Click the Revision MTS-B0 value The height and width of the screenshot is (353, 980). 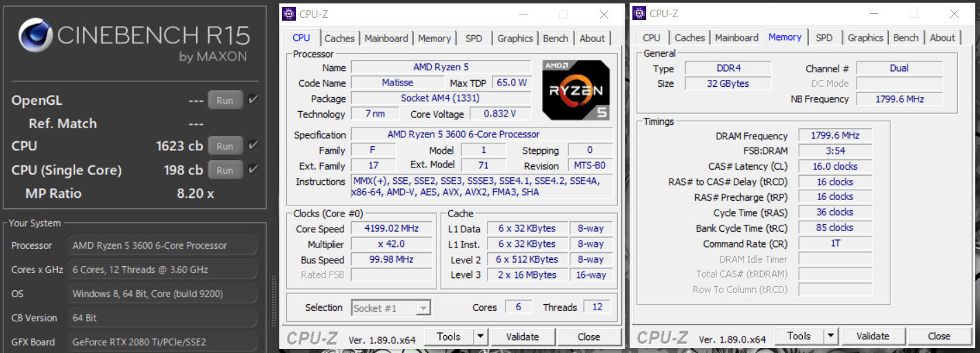pos(590,165)
